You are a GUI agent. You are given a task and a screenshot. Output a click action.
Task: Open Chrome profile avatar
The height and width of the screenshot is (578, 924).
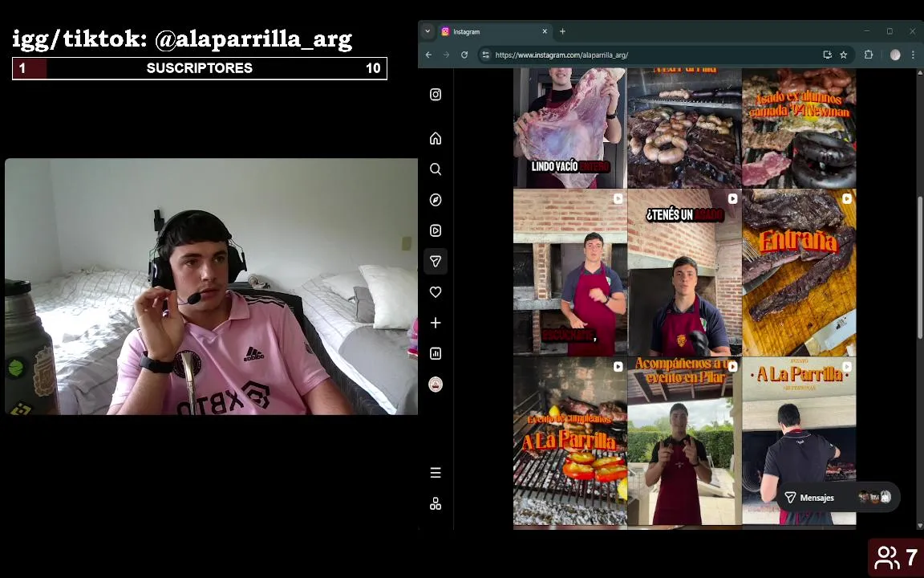point(895,55)
